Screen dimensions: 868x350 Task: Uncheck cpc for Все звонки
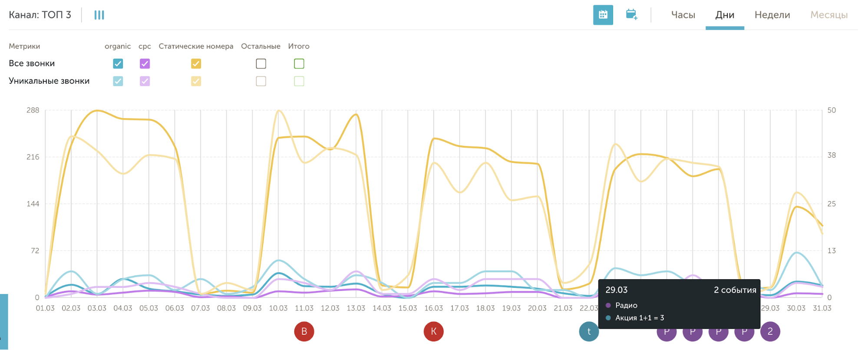tap(145, 64)
